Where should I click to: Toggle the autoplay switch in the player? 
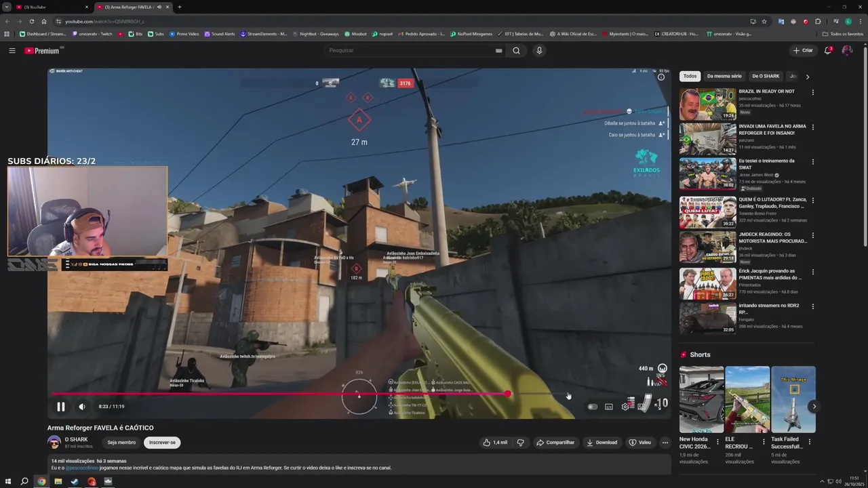(593, 407)
